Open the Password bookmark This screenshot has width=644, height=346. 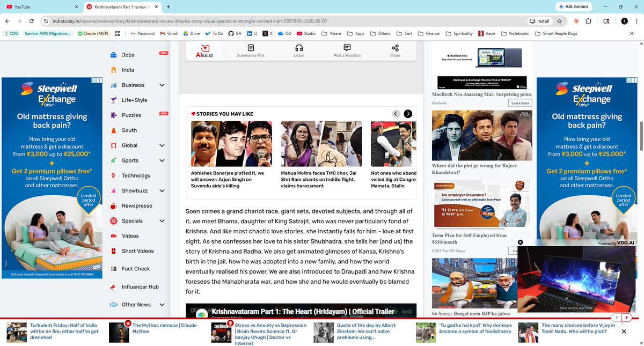142,33
